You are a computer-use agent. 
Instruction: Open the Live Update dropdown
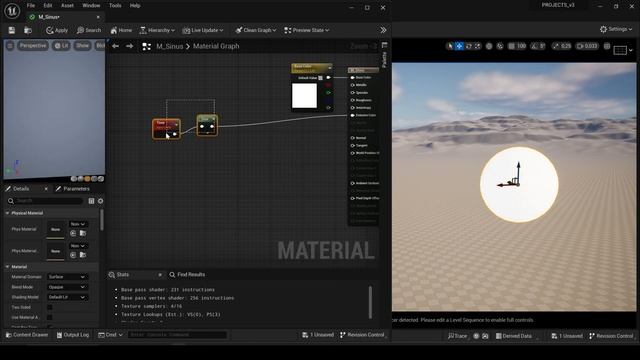tap(203, 30)
